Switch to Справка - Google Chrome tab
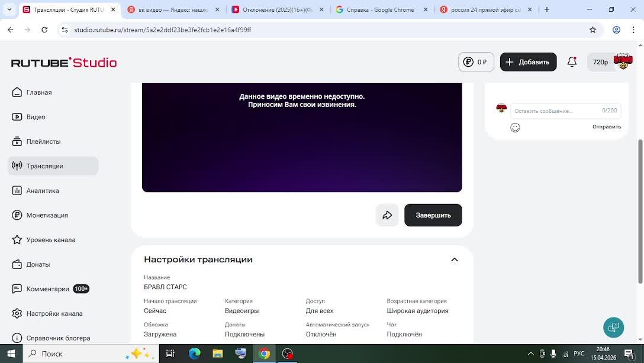This screenshot has width=644, height=363. click(381, 9)
